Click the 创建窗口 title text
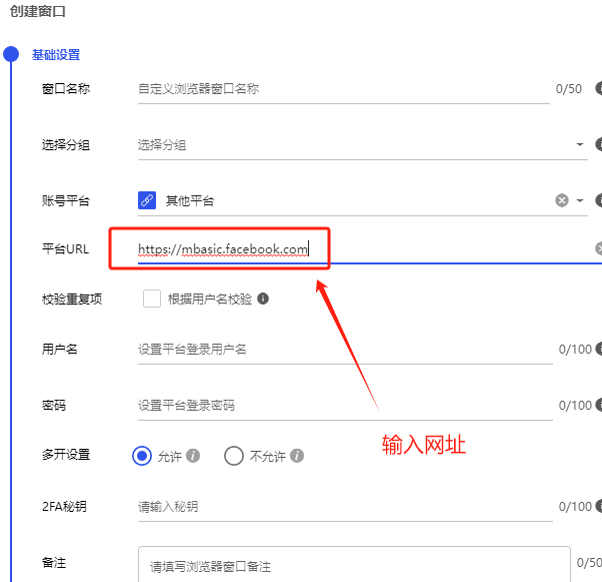602x582 pixels. (38, 11)
